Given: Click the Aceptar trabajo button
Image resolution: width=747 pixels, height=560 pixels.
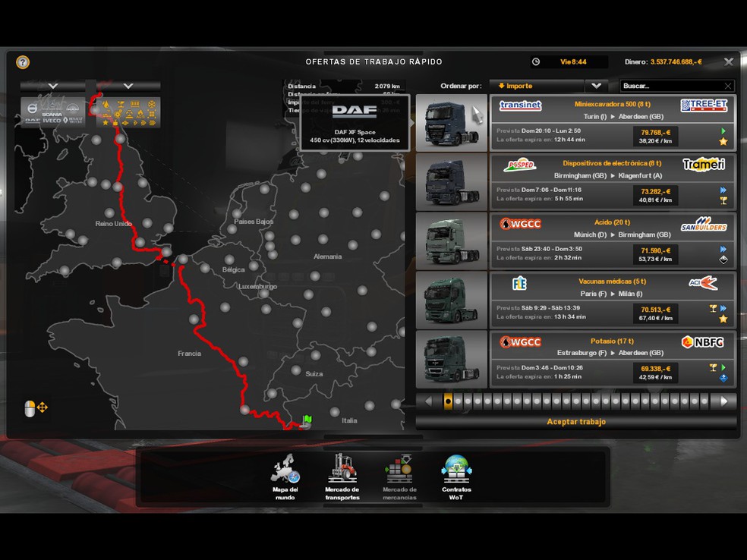Looking at the screenshot, I should coord(576,422).
